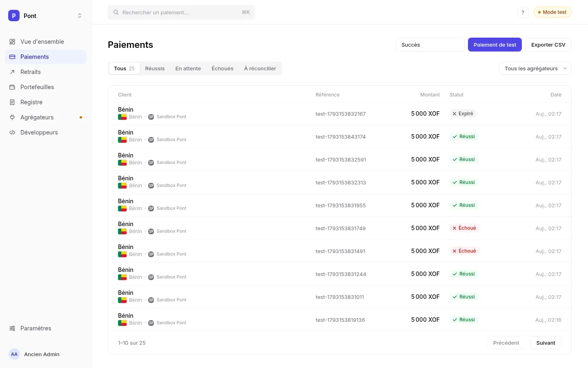Screen dimensions: 588x368
Task: Click the Mode test badge
Action: (x=552, y=12)
